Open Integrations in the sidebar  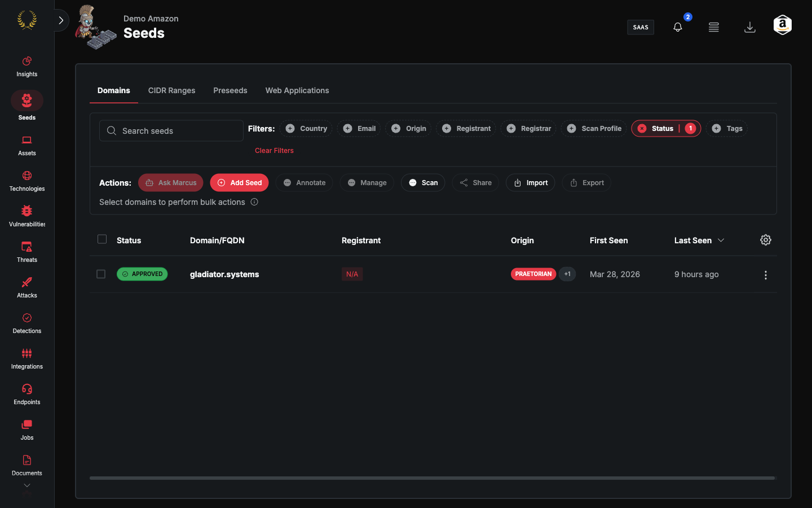pyautogui.click(x=27, y=359)
